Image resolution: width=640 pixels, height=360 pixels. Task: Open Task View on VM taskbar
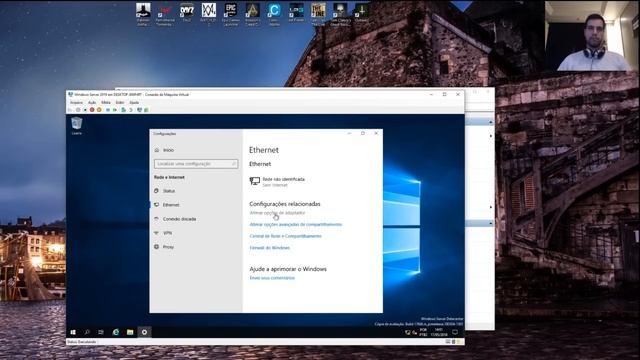click(x=101, y=332)
